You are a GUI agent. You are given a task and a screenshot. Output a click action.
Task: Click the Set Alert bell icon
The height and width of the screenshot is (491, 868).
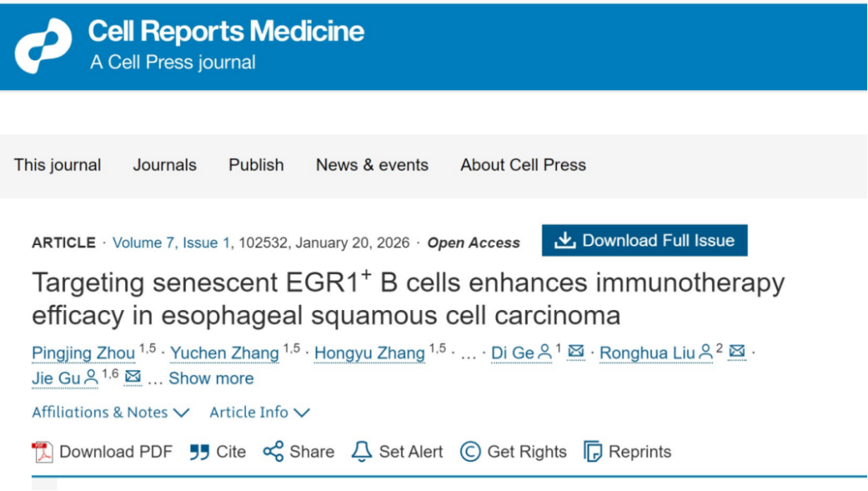362,452
